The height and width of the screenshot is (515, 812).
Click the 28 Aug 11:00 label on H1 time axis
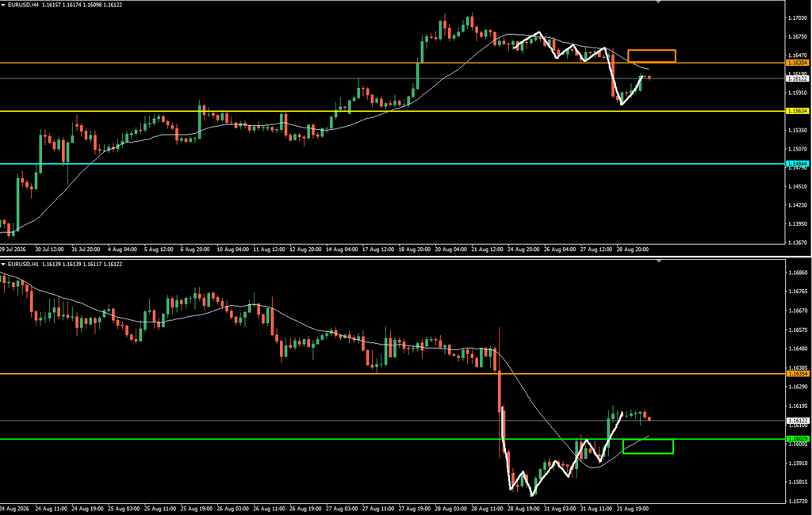click(488, 509)
